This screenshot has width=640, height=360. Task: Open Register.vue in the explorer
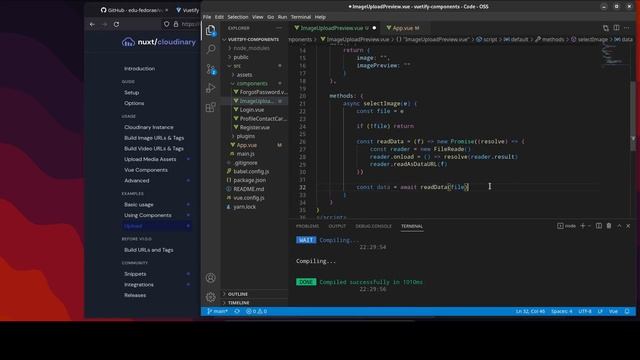pos(254,127)
